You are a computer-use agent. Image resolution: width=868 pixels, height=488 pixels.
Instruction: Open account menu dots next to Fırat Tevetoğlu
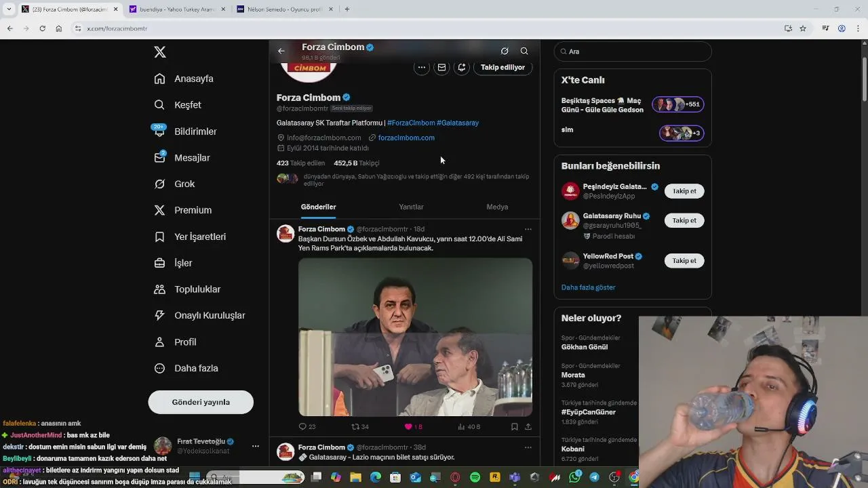point(255,446)
